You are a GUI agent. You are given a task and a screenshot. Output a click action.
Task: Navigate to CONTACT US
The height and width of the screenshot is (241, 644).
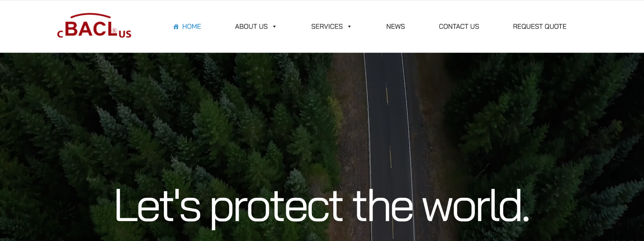[x=459, y=26]
